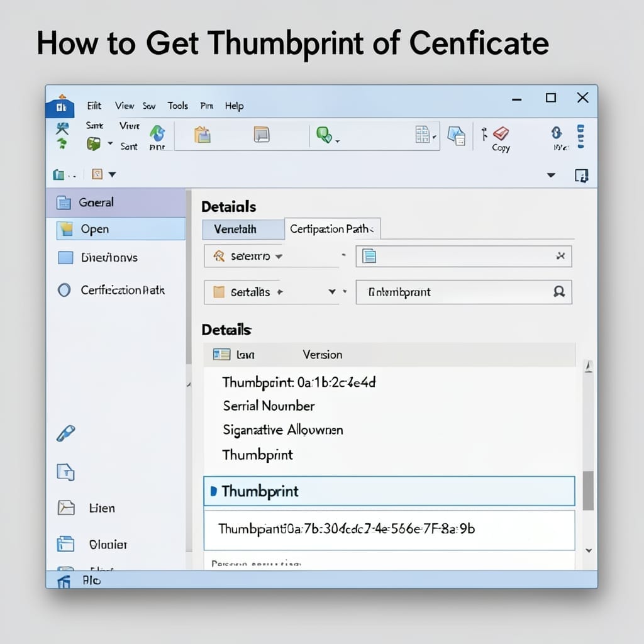The width and height of the screenshot is (644, 644).
Task: Click the thumbprint search input field
Action: [x=464, y=292]
